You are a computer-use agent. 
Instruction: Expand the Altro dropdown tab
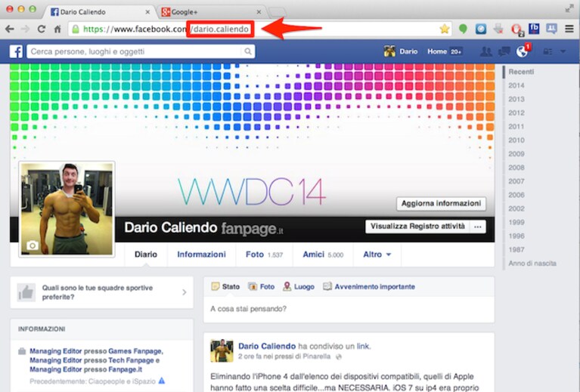(x=377, y=255)
